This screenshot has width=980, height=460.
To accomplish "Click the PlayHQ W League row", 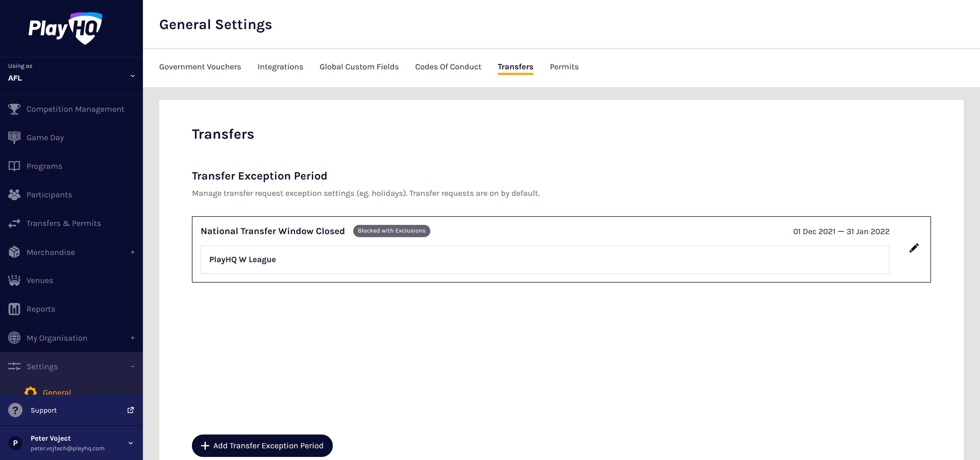I will 544,260.
